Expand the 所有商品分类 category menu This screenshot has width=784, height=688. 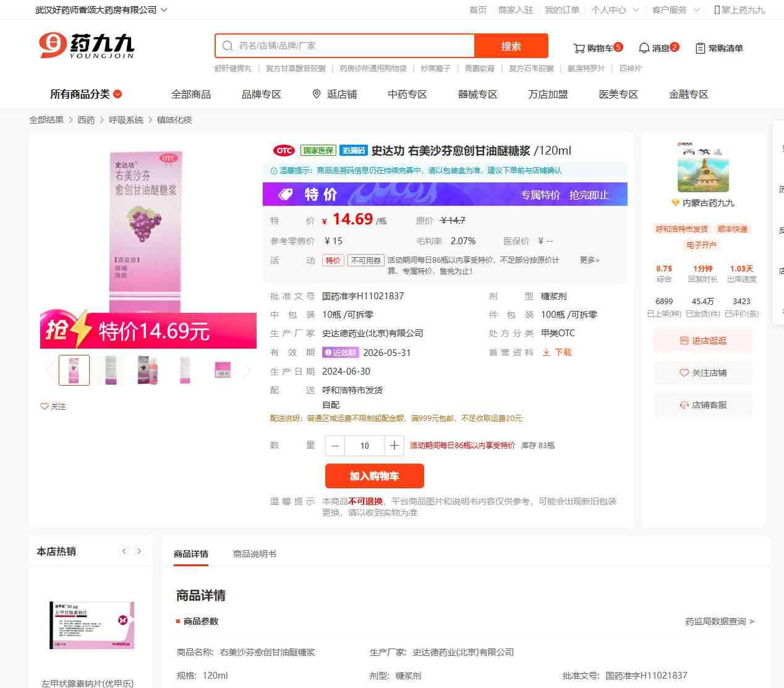[86, 94]
